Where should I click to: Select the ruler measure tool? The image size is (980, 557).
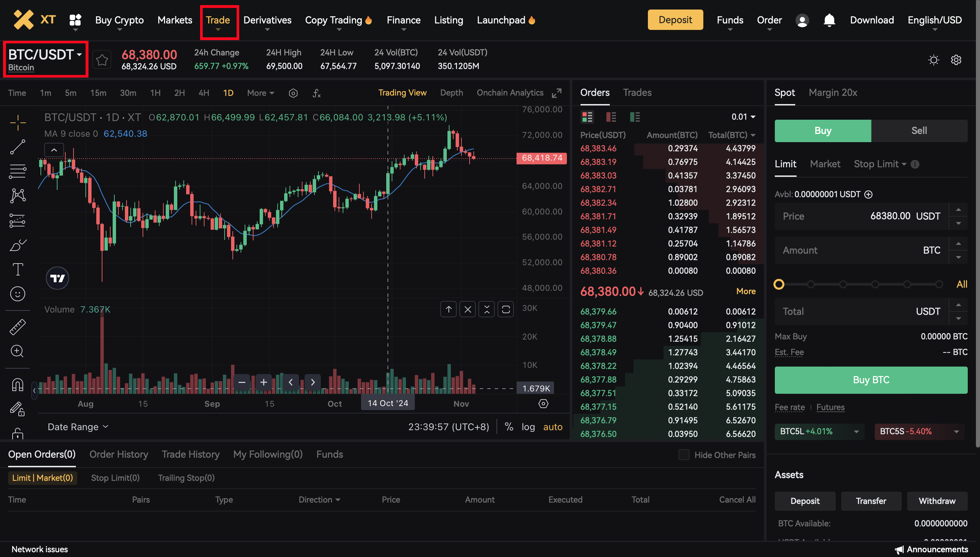tap(18, 327)
